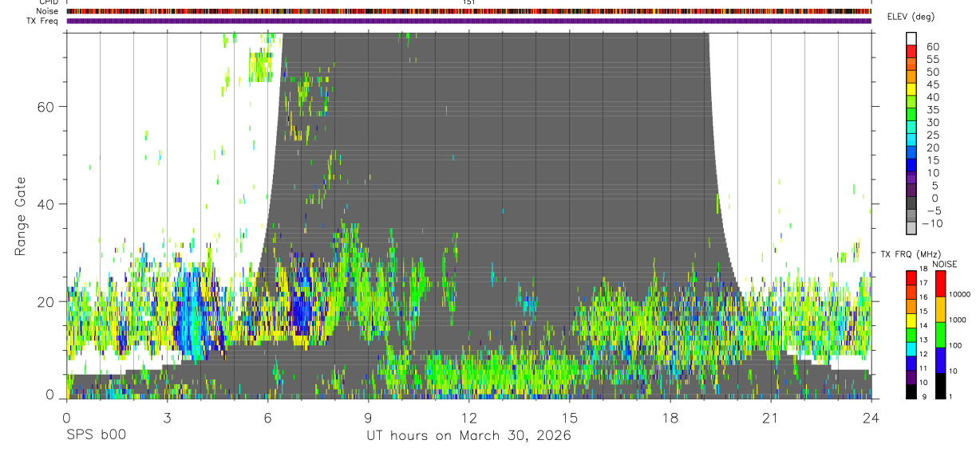Image resolution: width=980 pixels, height=452 pixels.
Task: Click the '25' value on the ELEV colorbar
Action: click(x=932, y=135)
